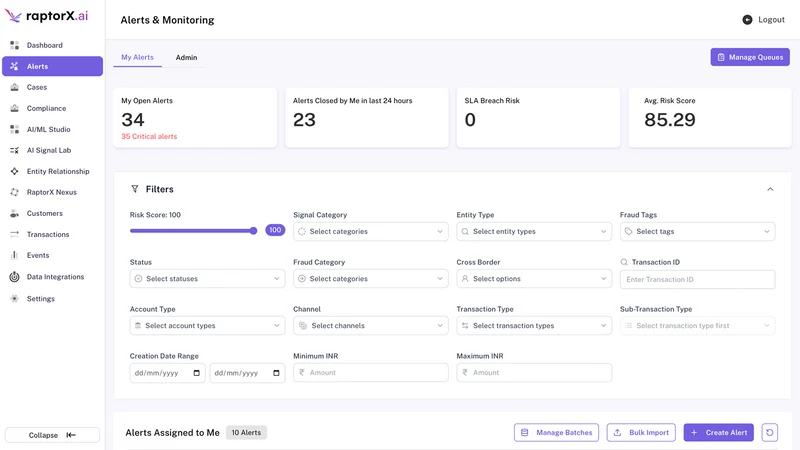Click the Logout link
Image resolution: width=800 pixels, height=450 pixels.
tap(764, 20)
